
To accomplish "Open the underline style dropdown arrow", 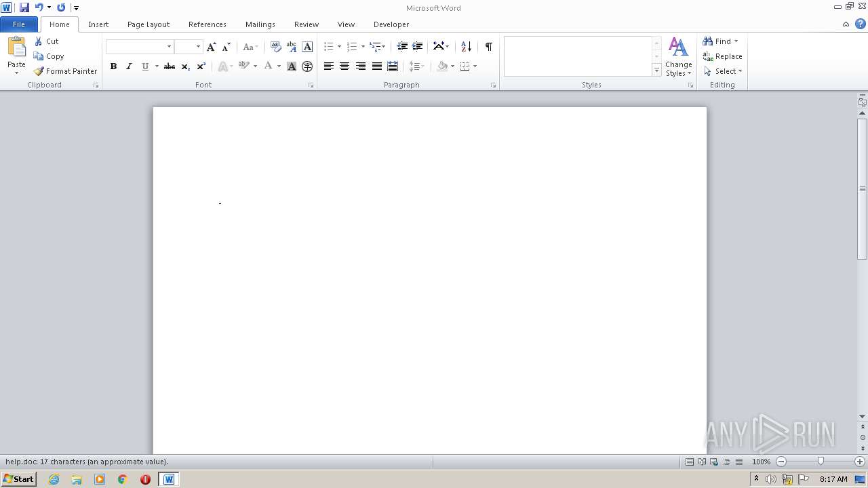I will click(x=157, y=66).
